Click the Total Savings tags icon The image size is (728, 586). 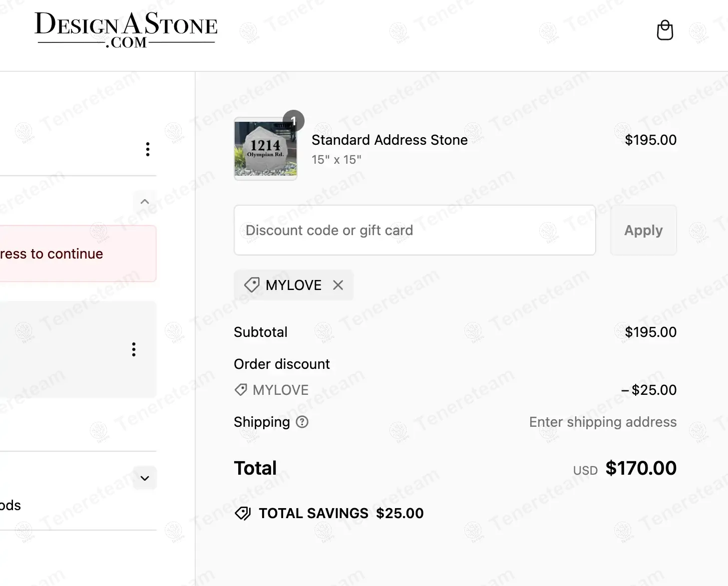pos(243,513)
